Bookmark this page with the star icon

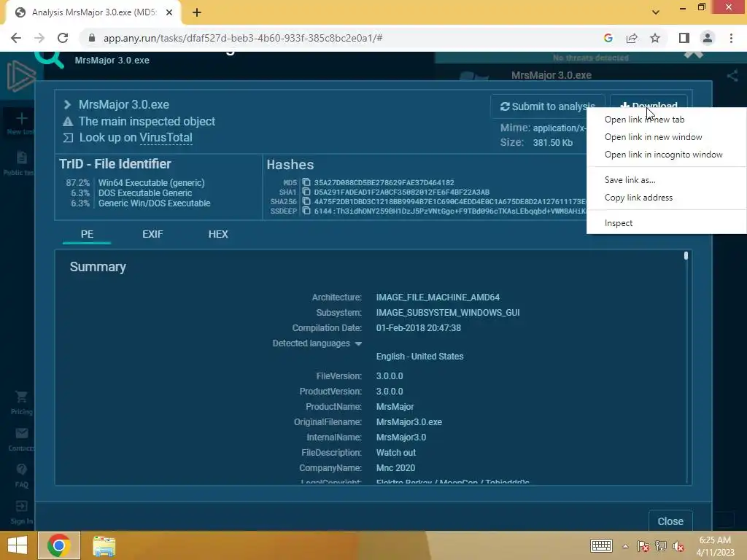655,38
